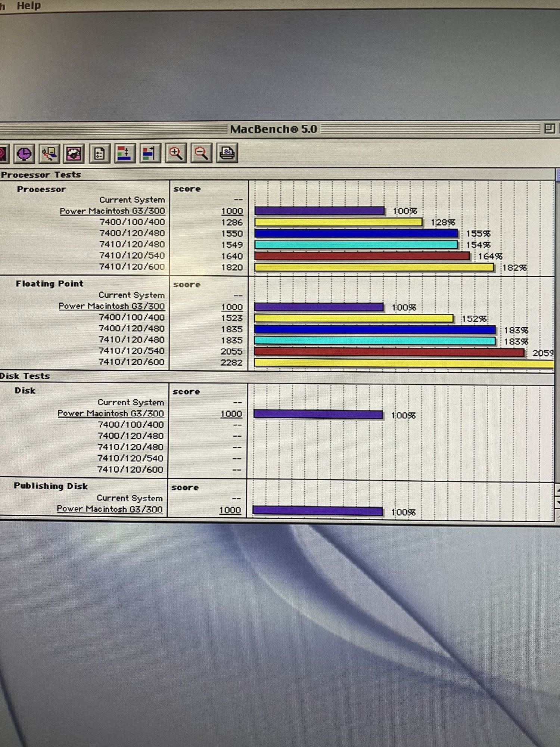This screenshot has height=747, width=560.
Task: Click the pink picture toolbar icon
Action: pos(74,154)
